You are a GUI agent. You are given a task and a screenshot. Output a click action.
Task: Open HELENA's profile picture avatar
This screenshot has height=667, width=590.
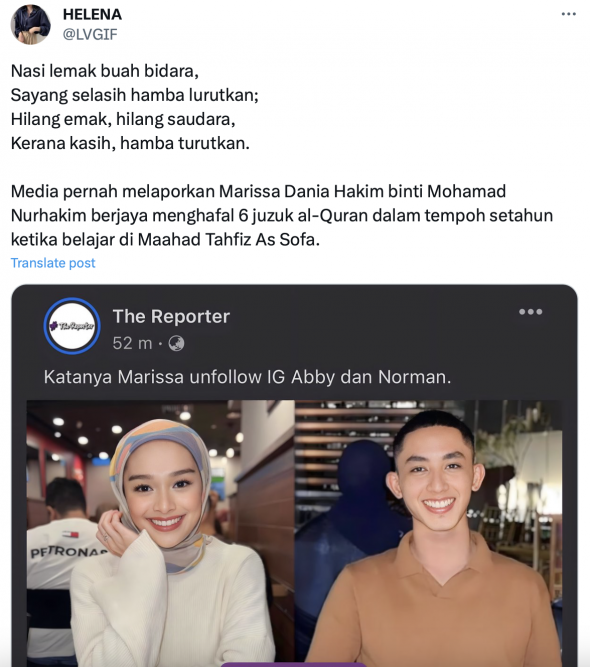tap(31, 25)
